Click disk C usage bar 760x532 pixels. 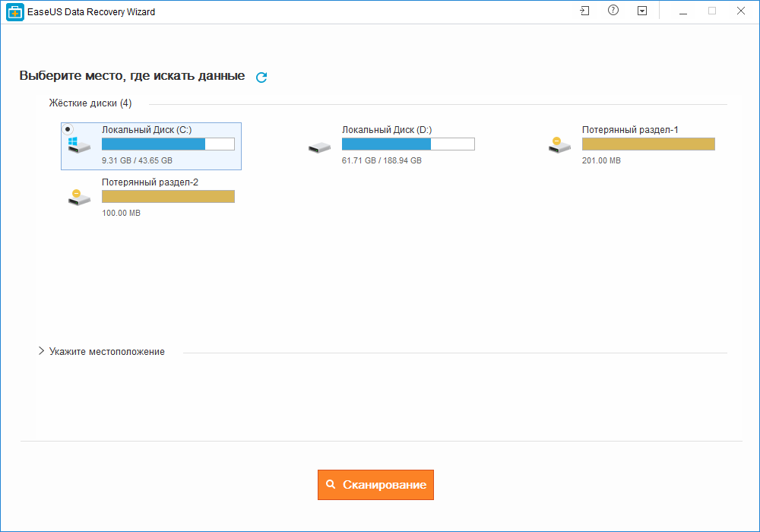click(168, 144)
